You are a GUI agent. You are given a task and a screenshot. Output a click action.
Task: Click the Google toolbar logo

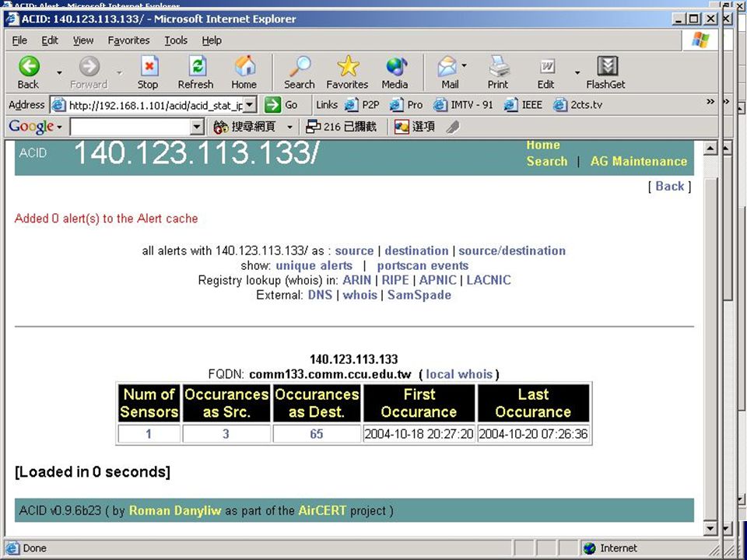[31, 127]
